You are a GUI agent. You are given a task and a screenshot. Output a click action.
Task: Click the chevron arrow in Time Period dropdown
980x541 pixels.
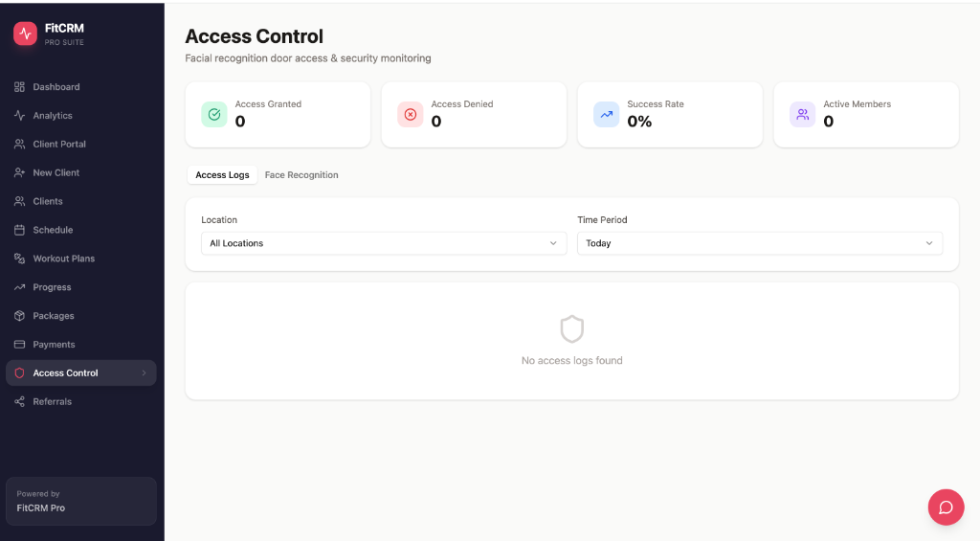coord(929,243)
